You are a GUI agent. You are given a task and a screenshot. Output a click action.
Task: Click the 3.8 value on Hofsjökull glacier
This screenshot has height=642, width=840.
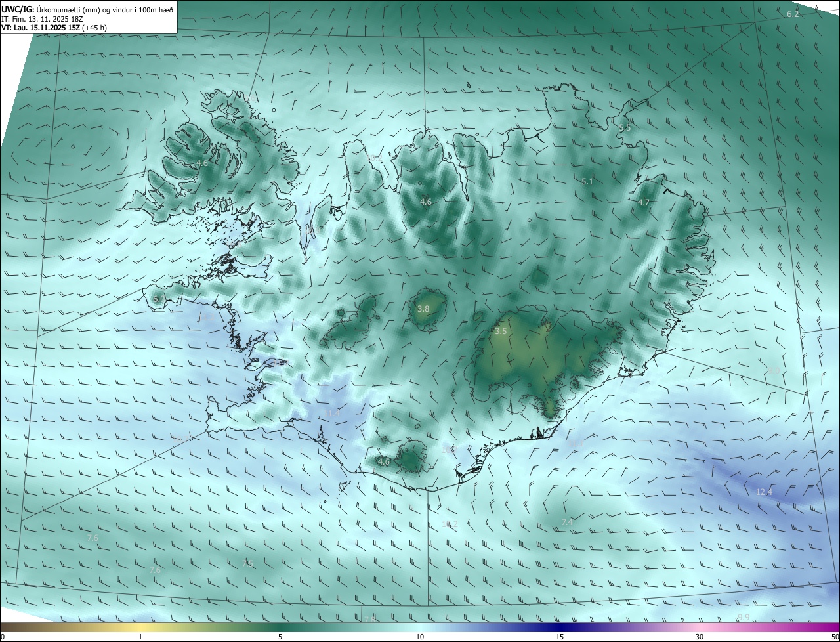[x=423, y=309]
